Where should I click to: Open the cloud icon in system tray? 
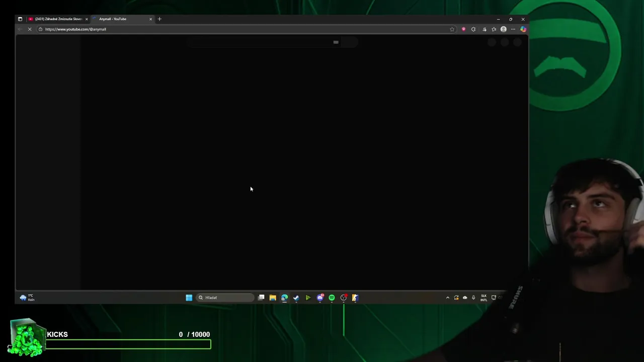point(465,298)
